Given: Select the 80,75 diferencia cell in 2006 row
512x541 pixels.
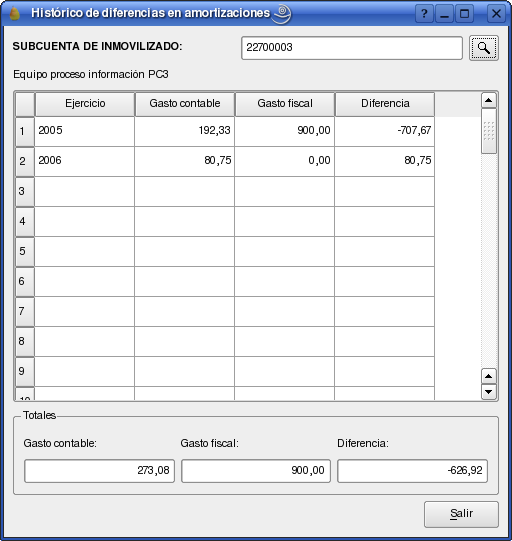Looking at the screenshot, I should pyautogui.click(x=385, y=161).
